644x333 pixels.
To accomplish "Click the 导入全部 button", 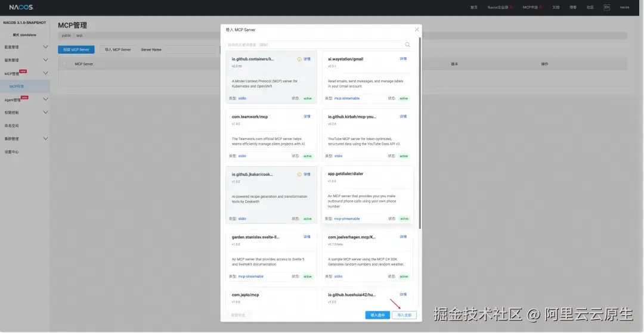I will coord(404,315).
